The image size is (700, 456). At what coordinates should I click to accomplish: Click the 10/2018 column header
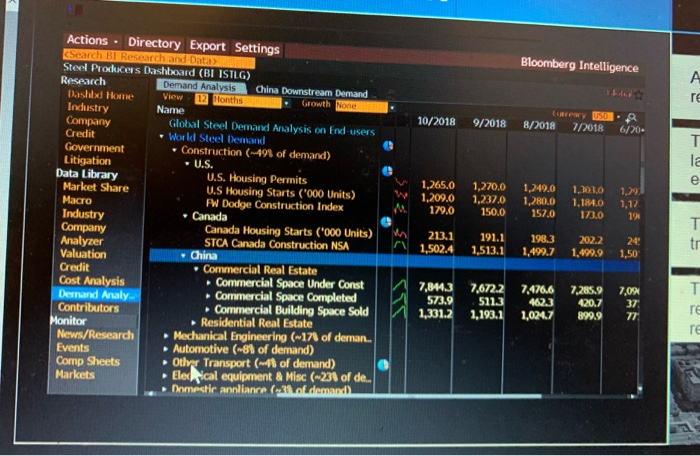pos(436,121)
